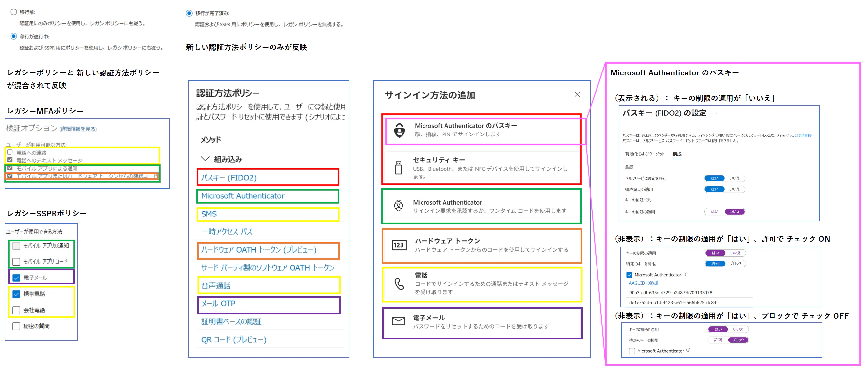The width and height of the screenshot is (868, 370).
Task: Choose Microsoft Authenticator のパスキー sign-in option
Action: 485,131
